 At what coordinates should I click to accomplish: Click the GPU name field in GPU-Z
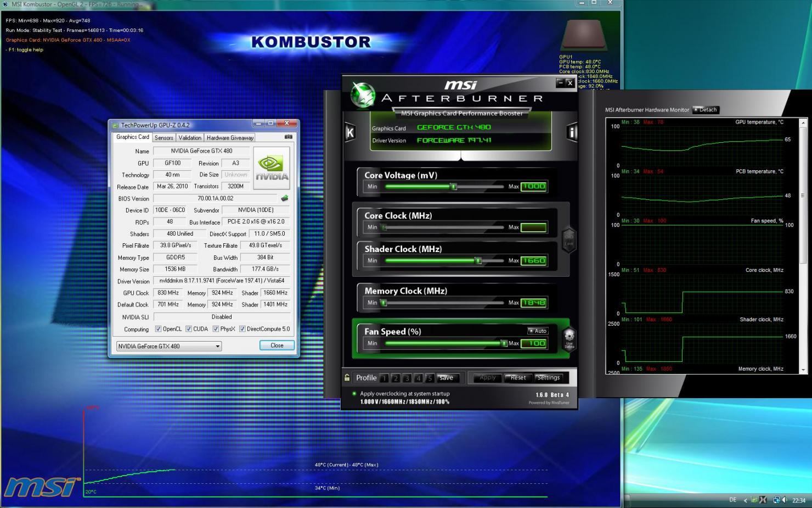[201, 151]
